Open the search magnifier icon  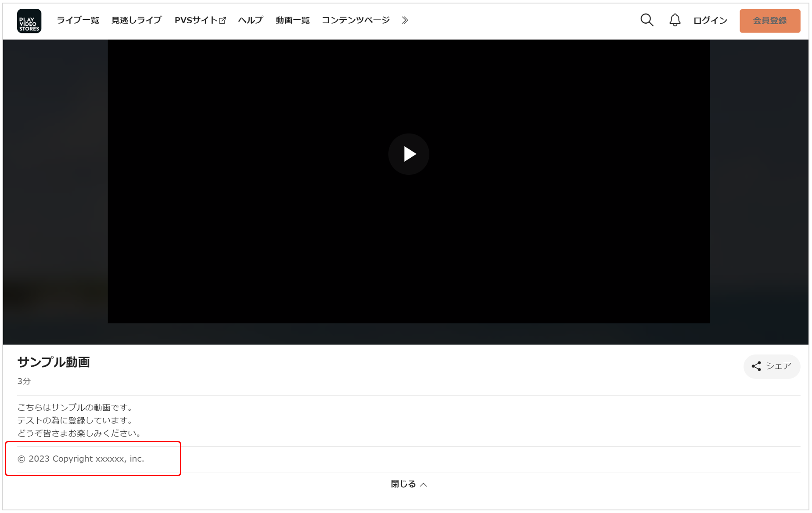point(647,20)
